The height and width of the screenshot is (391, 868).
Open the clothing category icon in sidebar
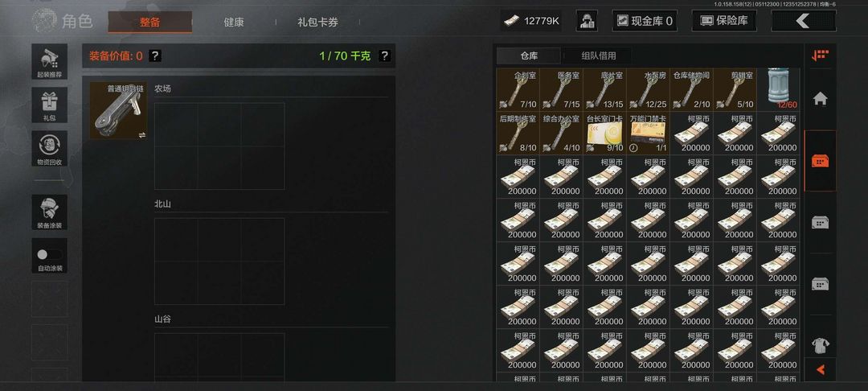click(x=820, y=346)
